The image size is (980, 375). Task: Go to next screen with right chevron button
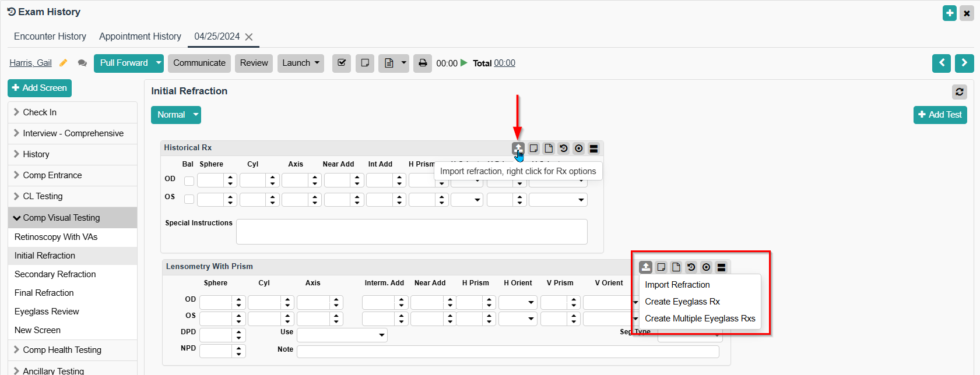tap(964, 63)
